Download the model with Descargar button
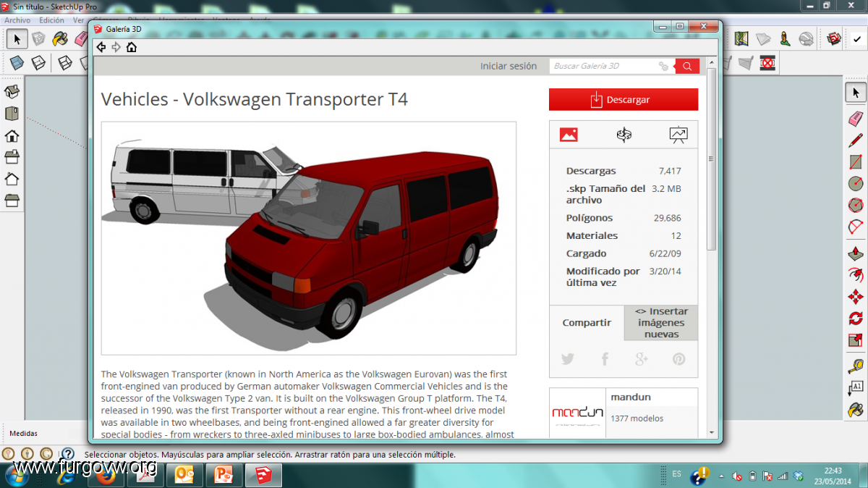This screenshot has width=868, height=488. (624, 99)
